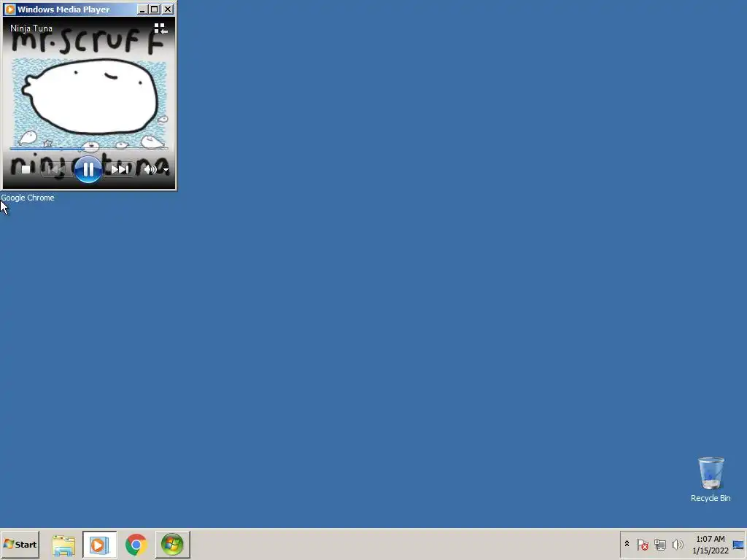Viewport: 747px width, 560px height.
Task: Mute the media player volume
Action: coord(150,169)
